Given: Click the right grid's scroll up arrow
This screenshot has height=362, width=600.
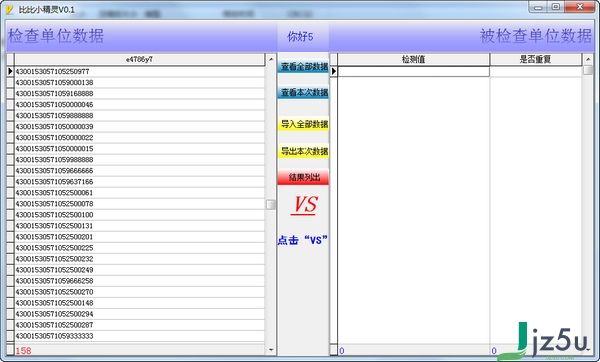Looking at the screenshot, I should [x=588, y=59].
